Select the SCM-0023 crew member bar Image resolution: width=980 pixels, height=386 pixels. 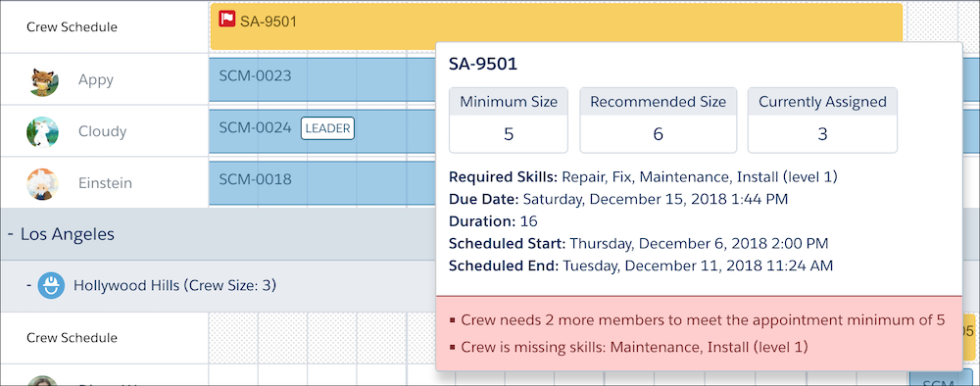click(321, 79)
